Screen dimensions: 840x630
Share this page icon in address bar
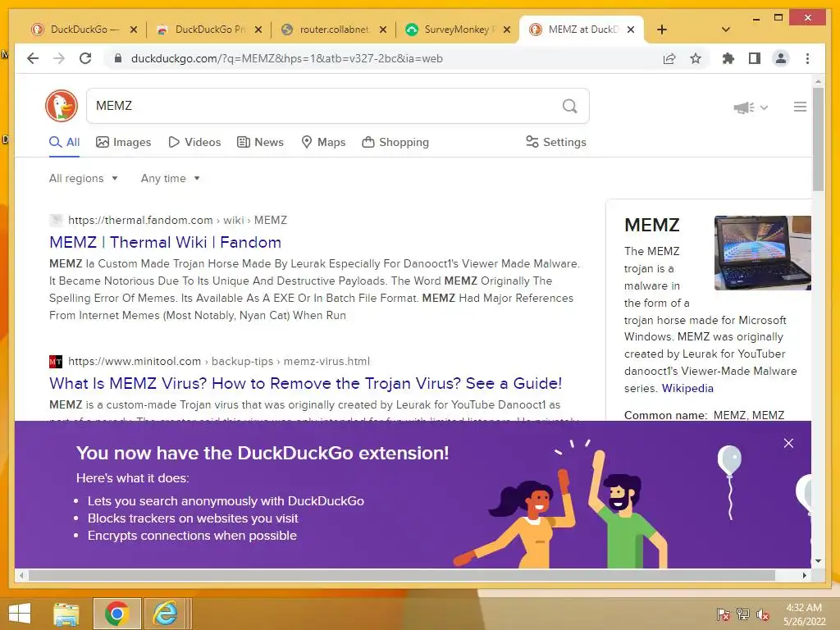click(669, 58)
